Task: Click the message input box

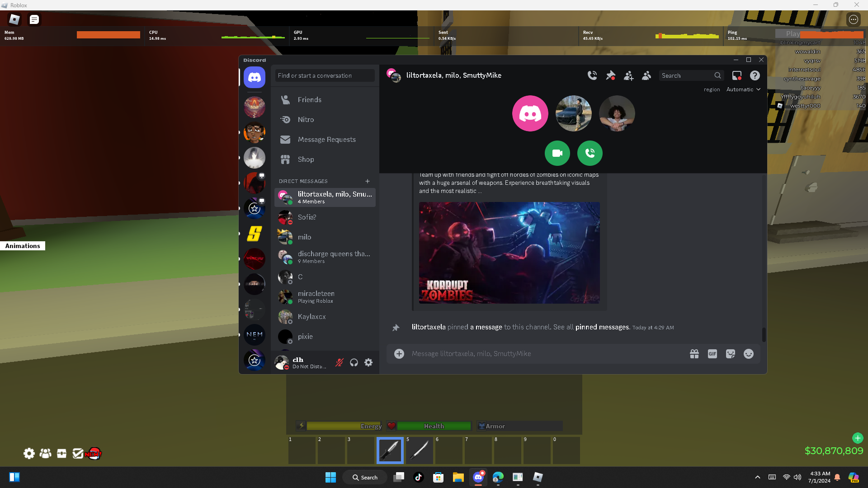Action: pyautogui.click(x=547, y=354)
